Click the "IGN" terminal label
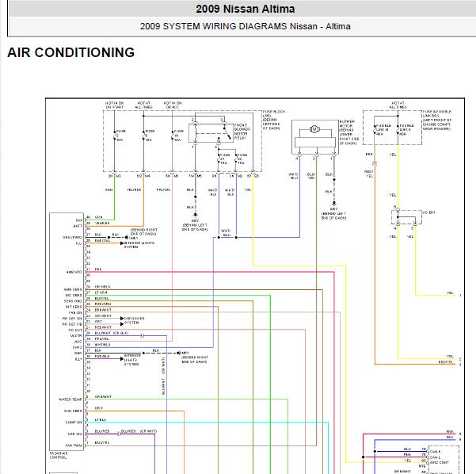476x474 pixels. [78, 220]
